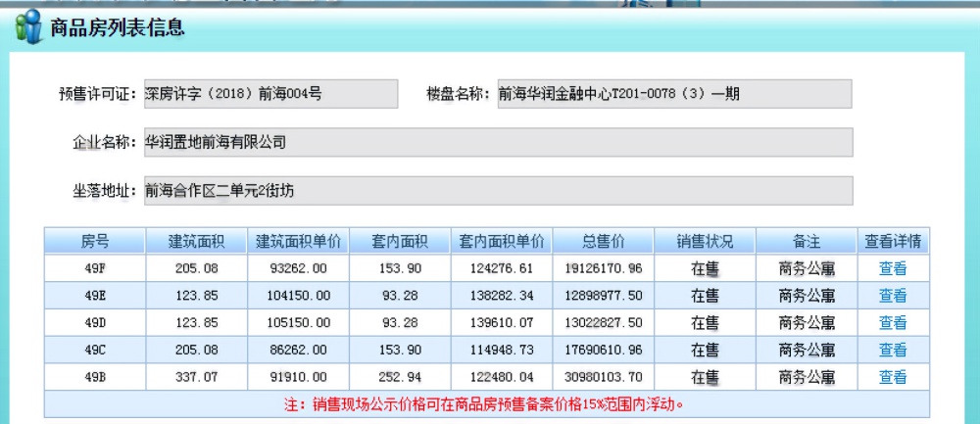Click the 查看详情 column header
980x424 pixels.
(x=893, y=241)
